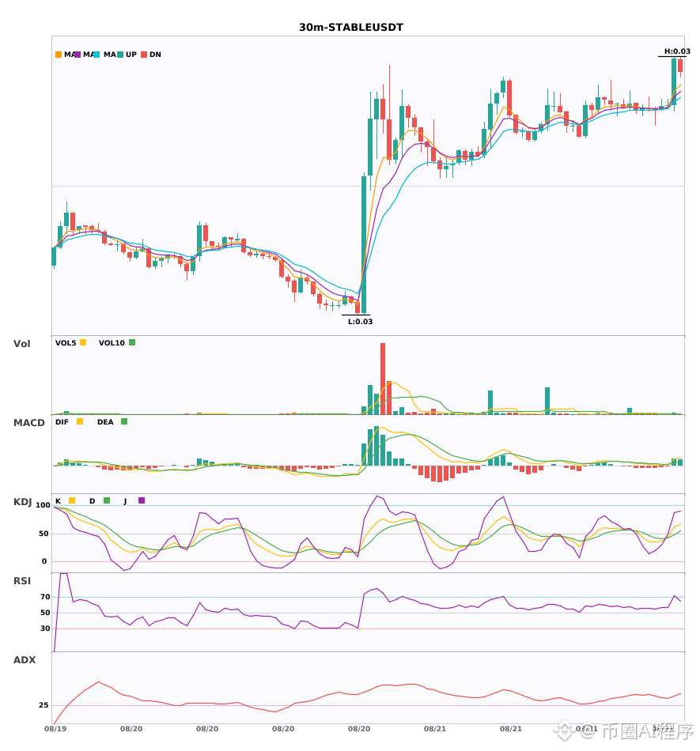Click the RSI panel label
Viewport: 700px width, 751px height.
click(x=22, y=581)
